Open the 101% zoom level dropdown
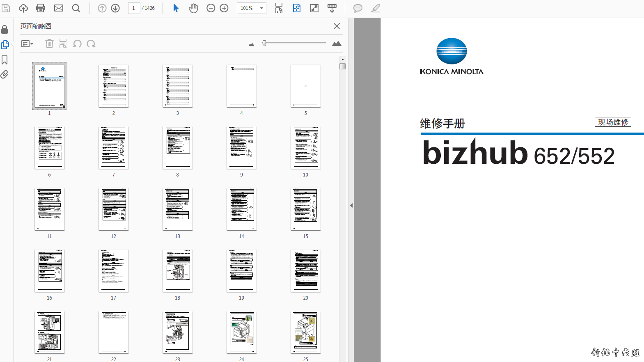Screen dimensions: 644x362 click(261, 8)
